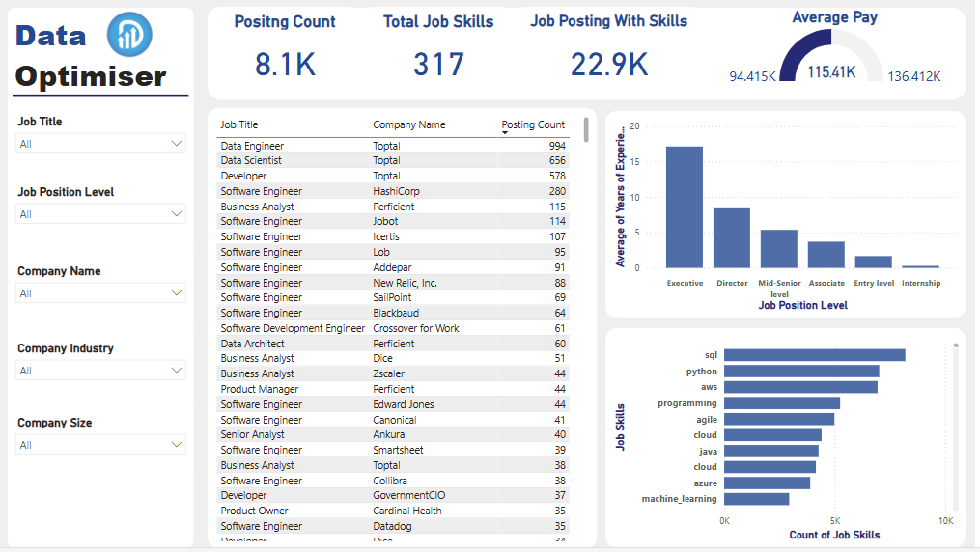Expand the Job Position Level dropdown
This screenshot has height=552, width=980.
(x=100, y=214)
